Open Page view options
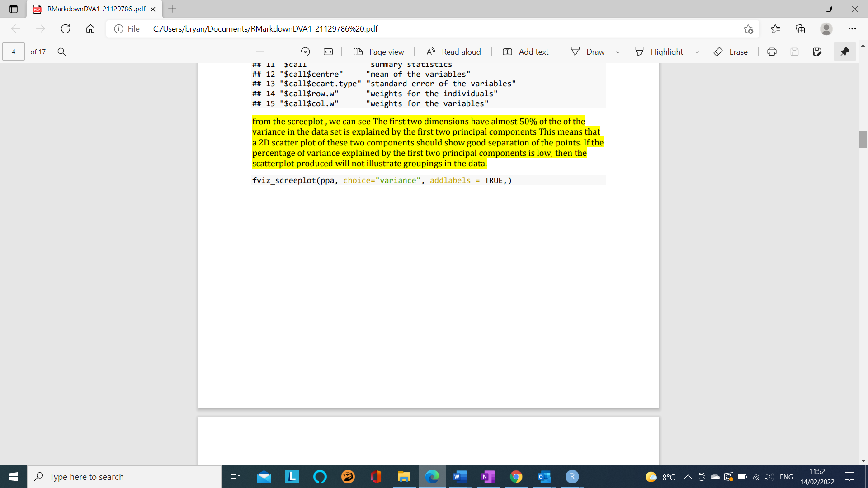This screenshot has width=868, height=488. click(379, 52)
